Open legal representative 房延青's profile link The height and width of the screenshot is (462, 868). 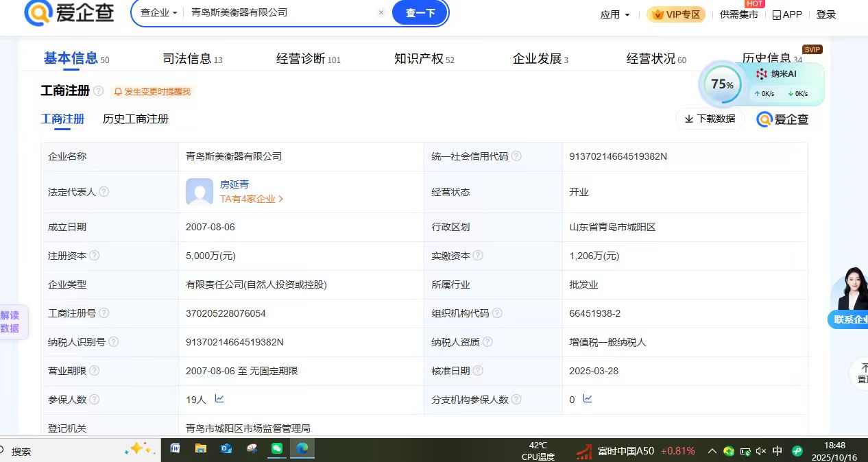tap(234, 184)
